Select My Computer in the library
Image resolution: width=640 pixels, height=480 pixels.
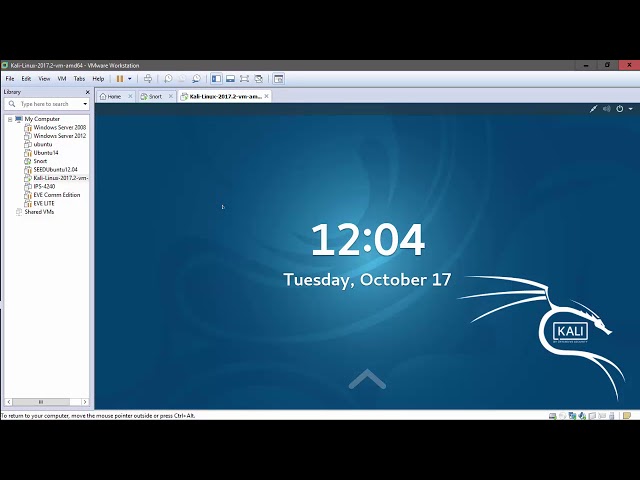pyautogui.click(x=42, y=119)
